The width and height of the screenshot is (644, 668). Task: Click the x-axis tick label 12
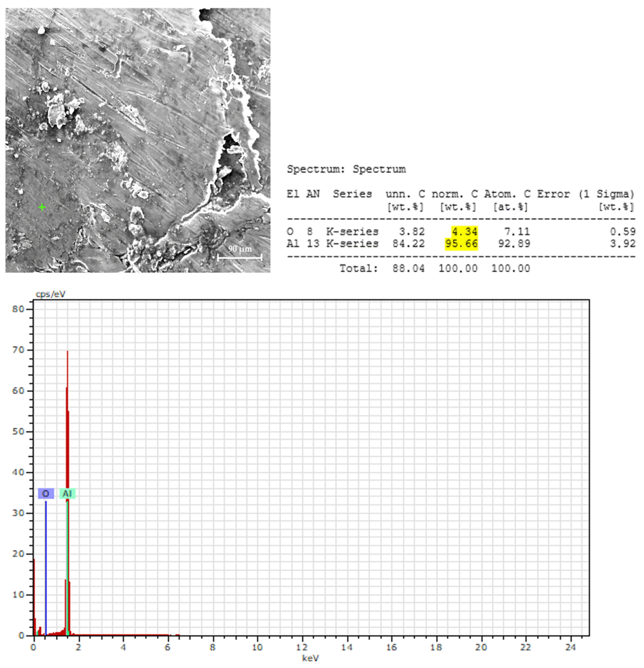pyautogui.click(x=302, y=647)
